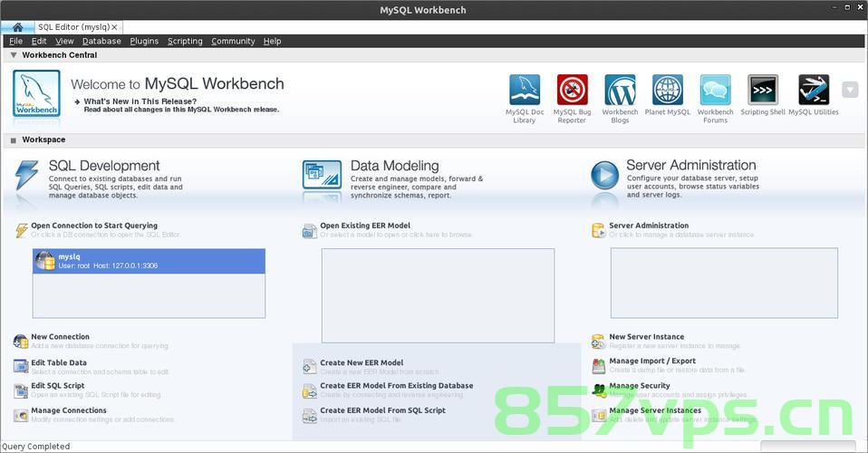The image size is (868, 453).
Task: Click the New Server Instance link
Action: point(647,337)
